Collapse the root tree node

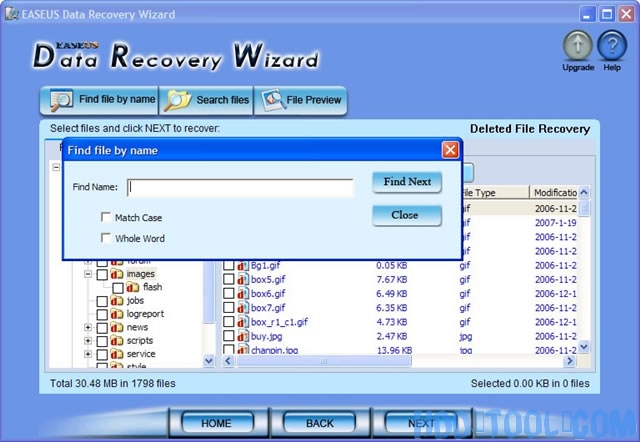[56, 167]
